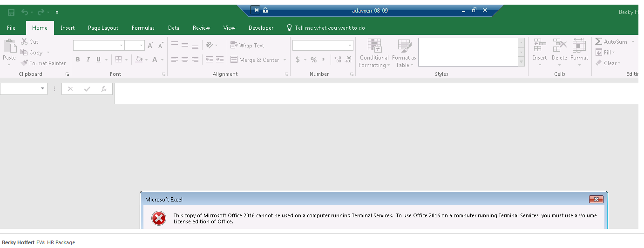The height and width of the screenshot is (248, 644).
Task: Click the Accounting dollar format icon
Action: coord(298,60)
